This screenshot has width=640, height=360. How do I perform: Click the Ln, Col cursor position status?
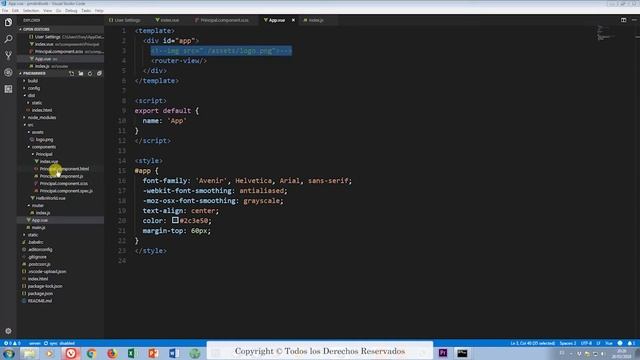(533, 343)
